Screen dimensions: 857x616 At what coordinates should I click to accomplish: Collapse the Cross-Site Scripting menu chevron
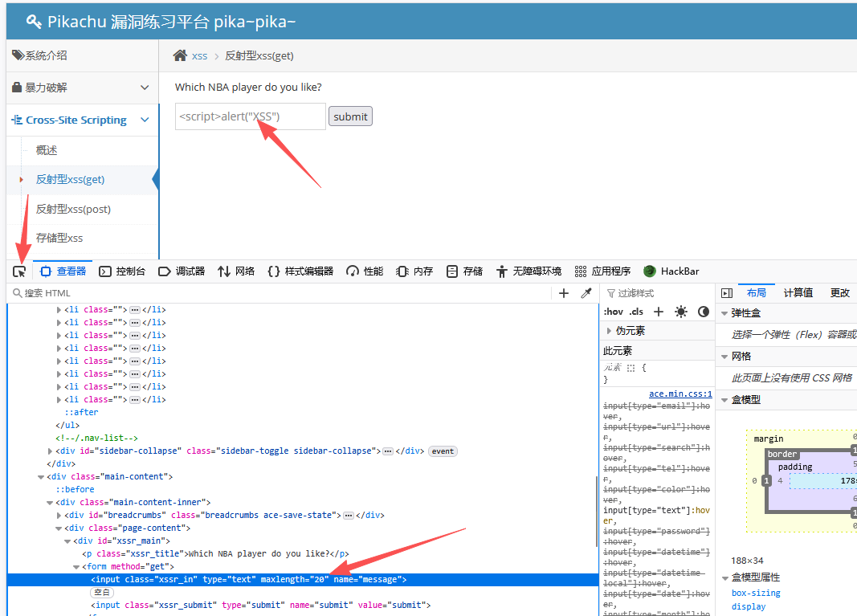click(x=145, y=120)
